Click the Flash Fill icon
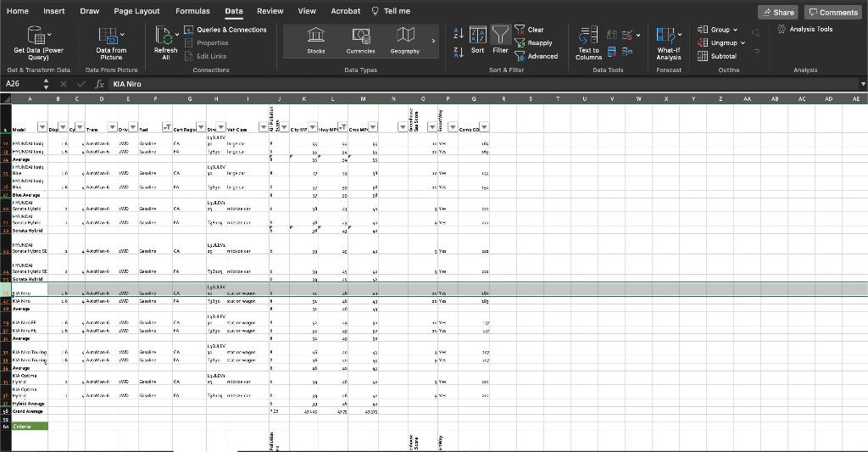 [x=612, y=35]
